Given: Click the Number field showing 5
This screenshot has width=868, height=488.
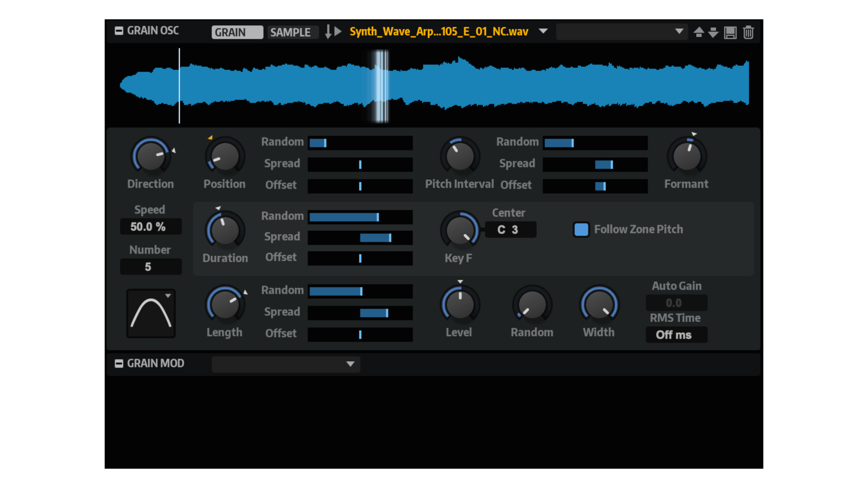Looking at the screenshot, I should tap(151, 266).
